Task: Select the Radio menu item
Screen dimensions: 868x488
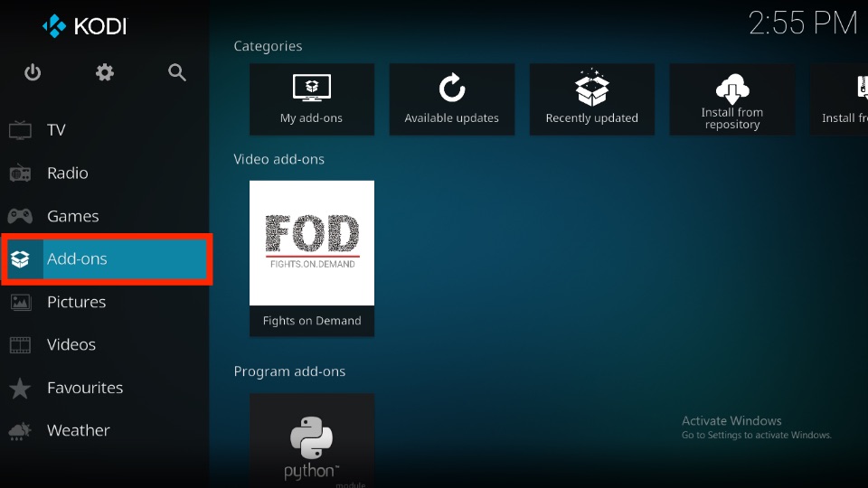Action: [x=105, y=174]
